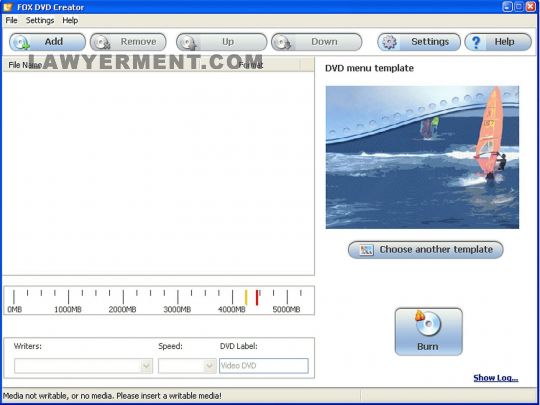Click the DVD Label input field
Viewport: 540px width, 405px height.
[x=264, y=366]
